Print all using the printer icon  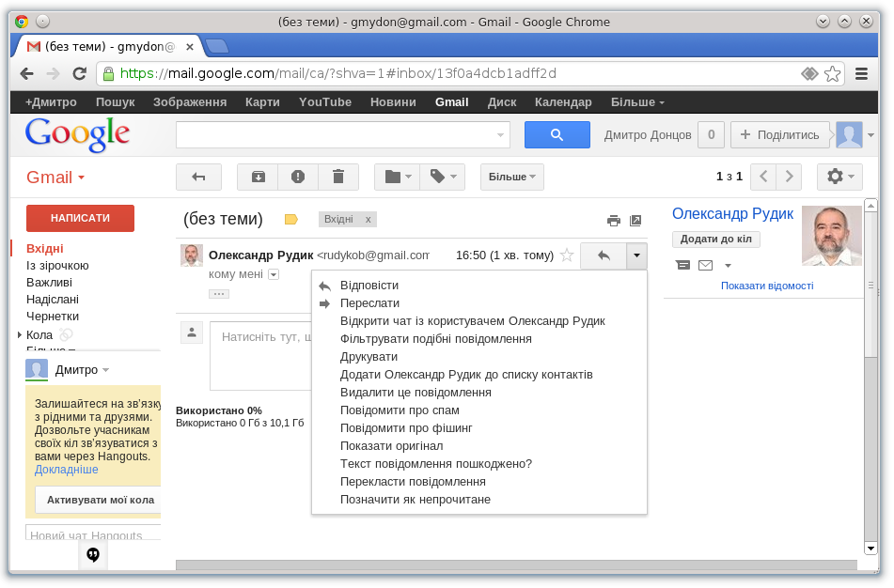point(614,221)
